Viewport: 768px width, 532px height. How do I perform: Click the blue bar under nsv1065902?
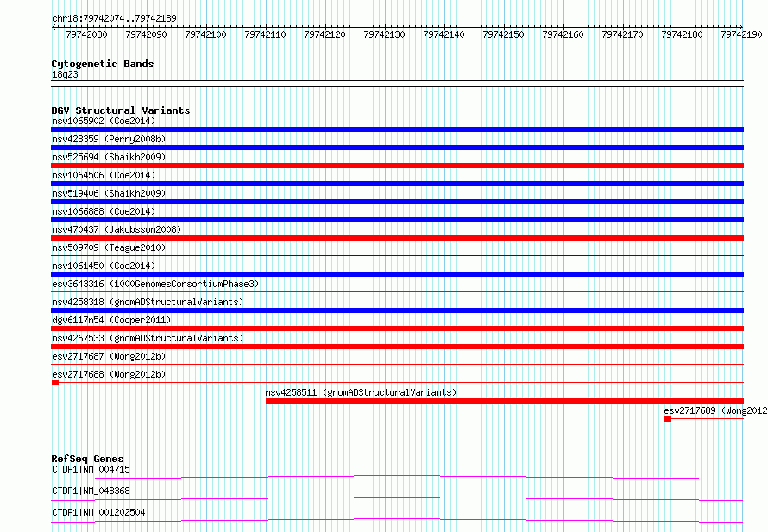[397, 129]
